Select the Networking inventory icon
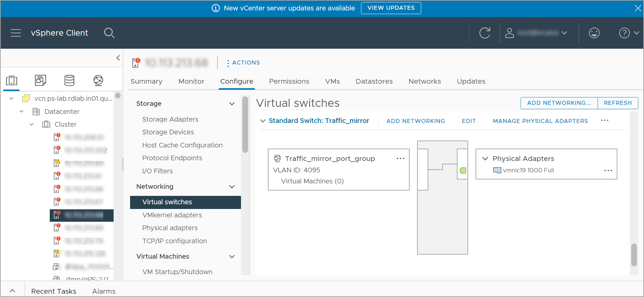This screenshot has width=644, height=297. 98,80
